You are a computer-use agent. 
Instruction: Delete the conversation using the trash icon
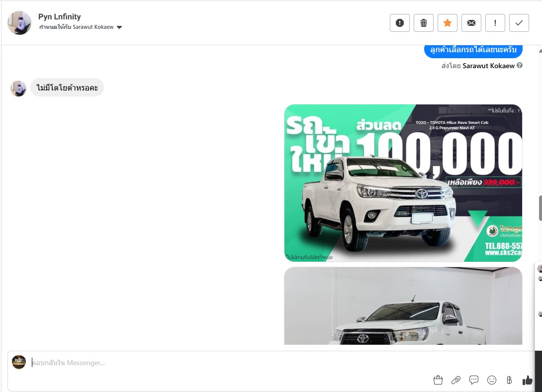coord(424,23)
